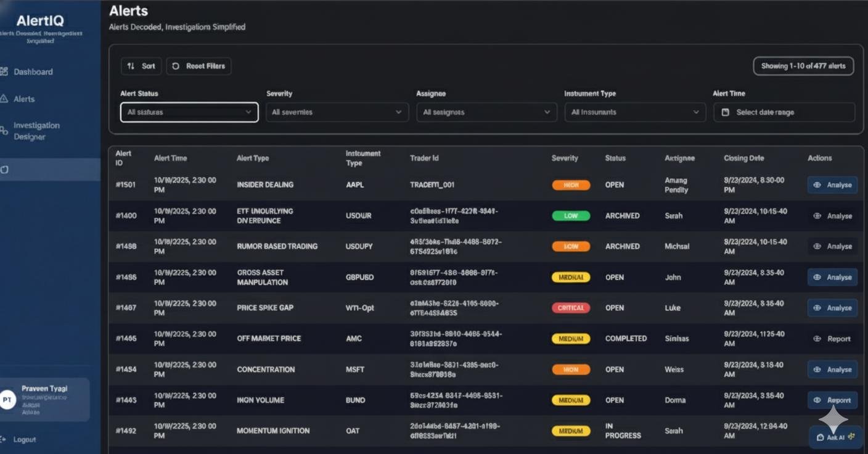Click alert ID #1501
Screen dimensions: 868x454
(126, 185)
